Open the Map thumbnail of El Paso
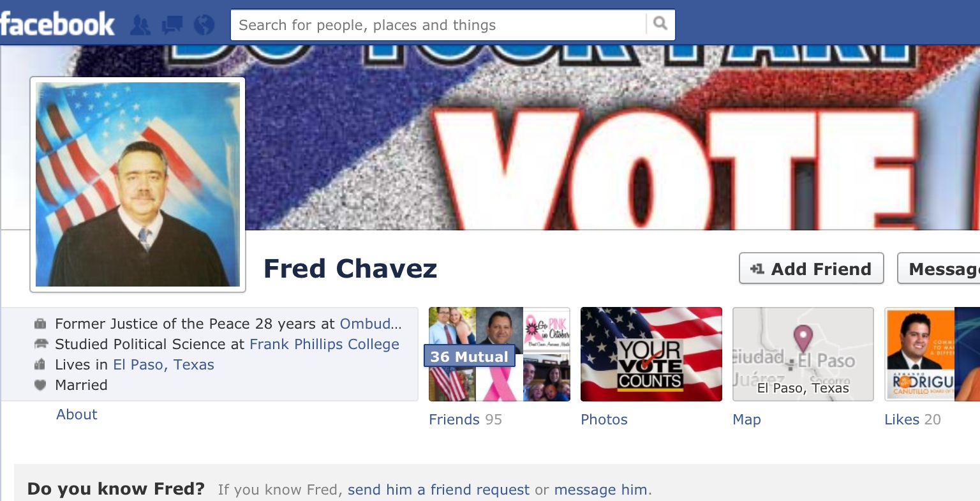 (x=803, y=354)
